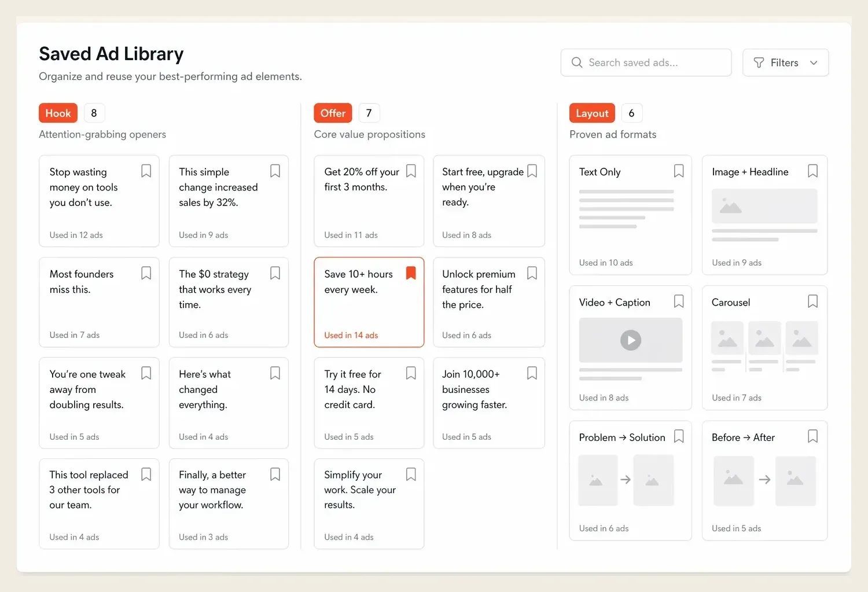Bookmark the Problem → Solution layout
The width and height of the screenshot is (868, 592).
[x=679, y=436]
